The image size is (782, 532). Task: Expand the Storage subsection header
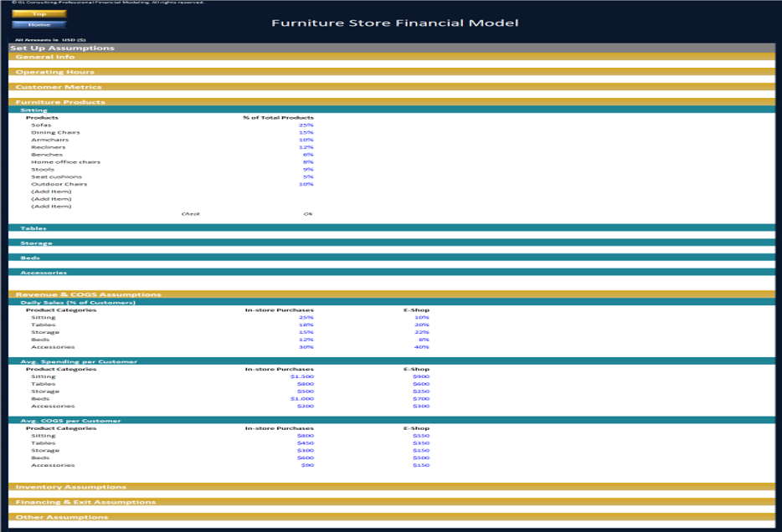tap(392, 243)
